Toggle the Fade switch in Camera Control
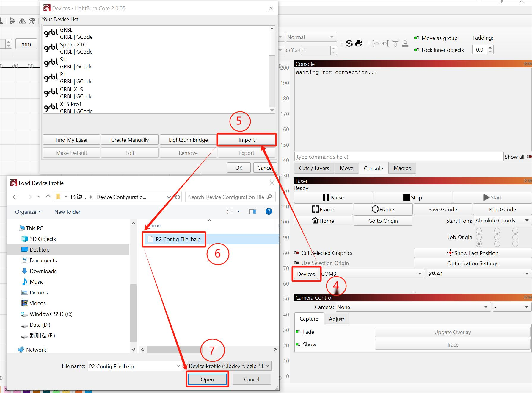This screenshot has height=393, width=532. click(298, 332)
